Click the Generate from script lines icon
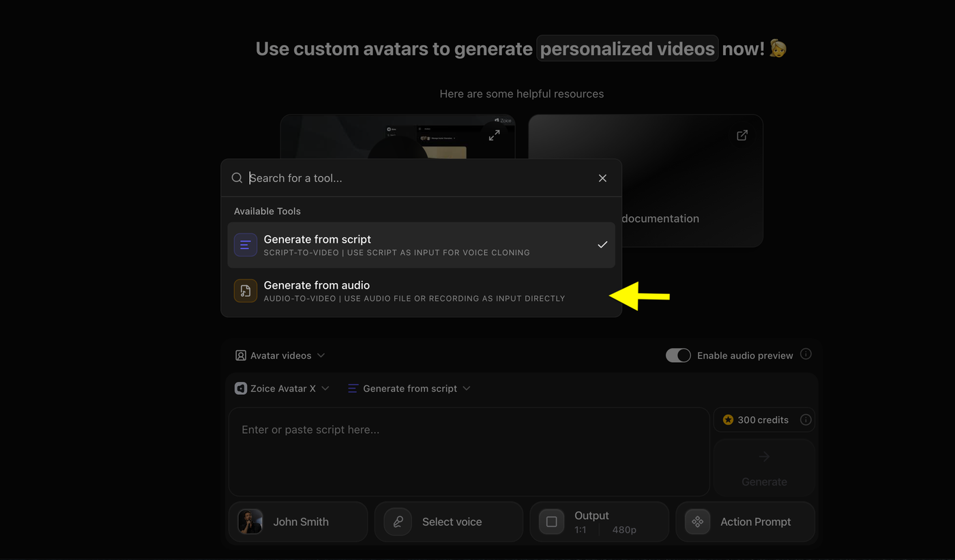This screenshot has height=560, width=955. click(x=246, y=245)
